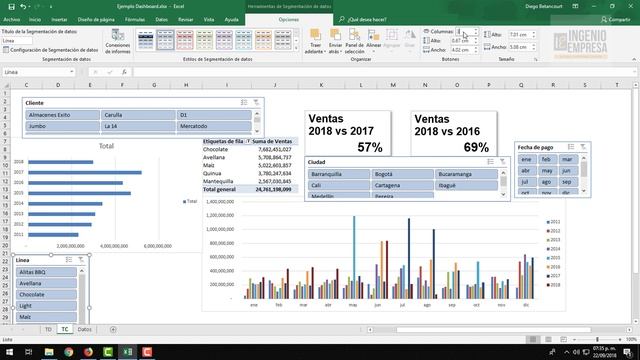Enable multi-select on Ciudad slicer
The image size is (640, 360).
point(491,162)
